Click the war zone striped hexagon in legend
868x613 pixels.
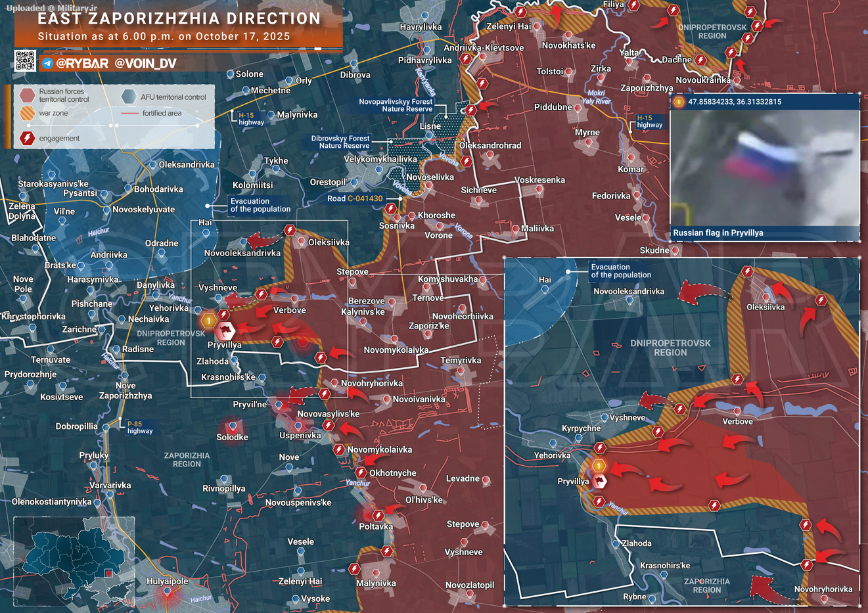tap(27, 113)
